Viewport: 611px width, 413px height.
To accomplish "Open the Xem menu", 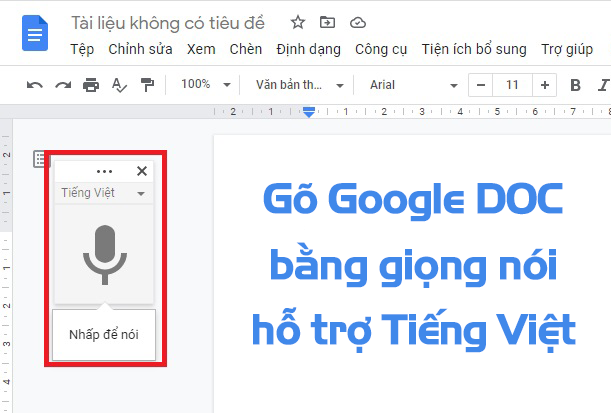I will [x=201, y=49].
